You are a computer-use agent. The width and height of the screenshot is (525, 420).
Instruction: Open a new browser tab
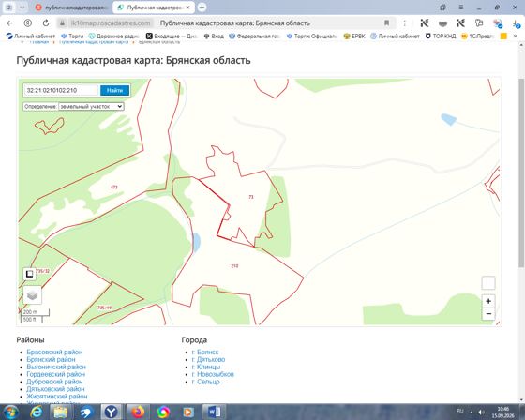(x=202, y=7)
